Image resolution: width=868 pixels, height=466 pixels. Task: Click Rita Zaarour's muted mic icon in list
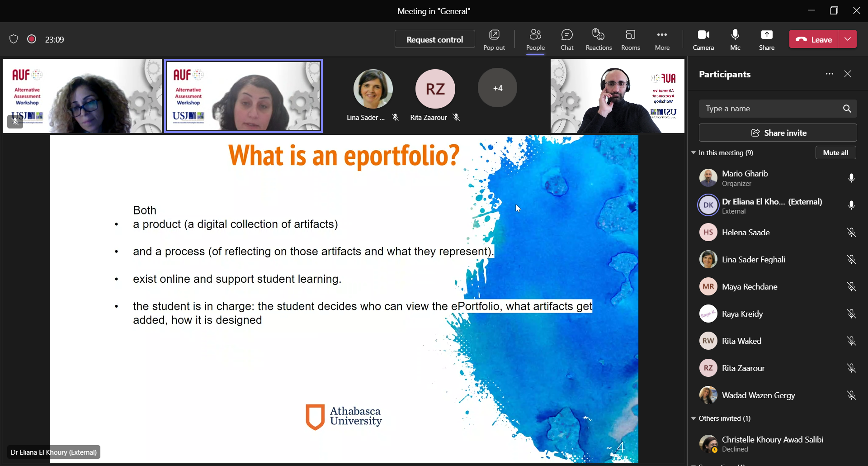click(x=851, y=368)
